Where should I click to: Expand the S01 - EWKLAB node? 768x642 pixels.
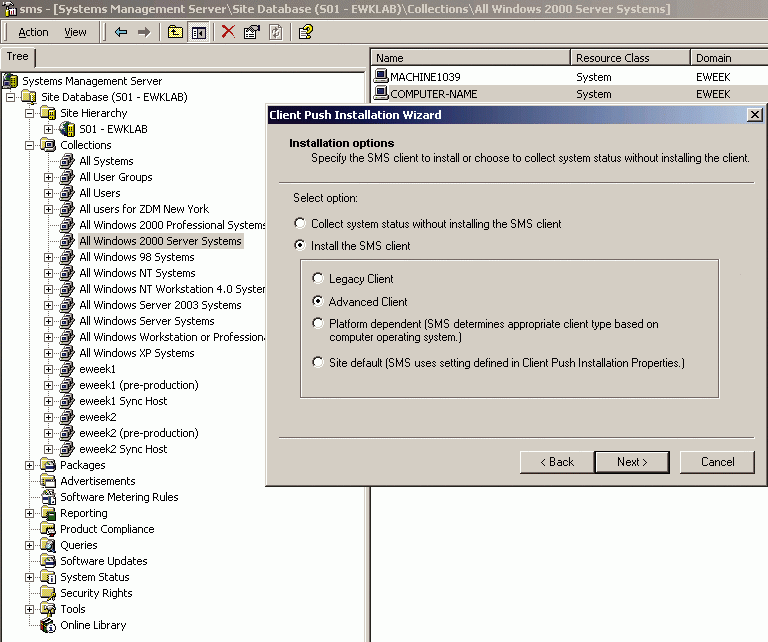tap(48, 129)
